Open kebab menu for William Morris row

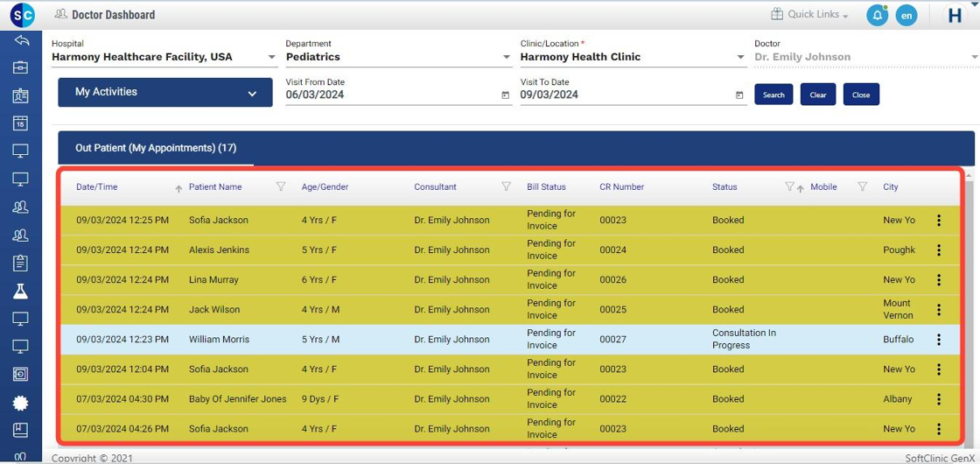939,340
